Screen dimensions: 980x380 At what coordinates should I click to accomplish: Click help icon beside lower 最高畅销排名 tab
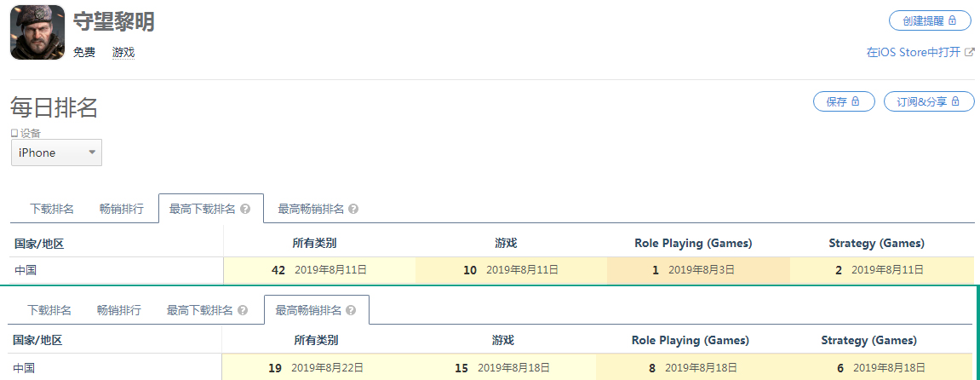[351, 311]
